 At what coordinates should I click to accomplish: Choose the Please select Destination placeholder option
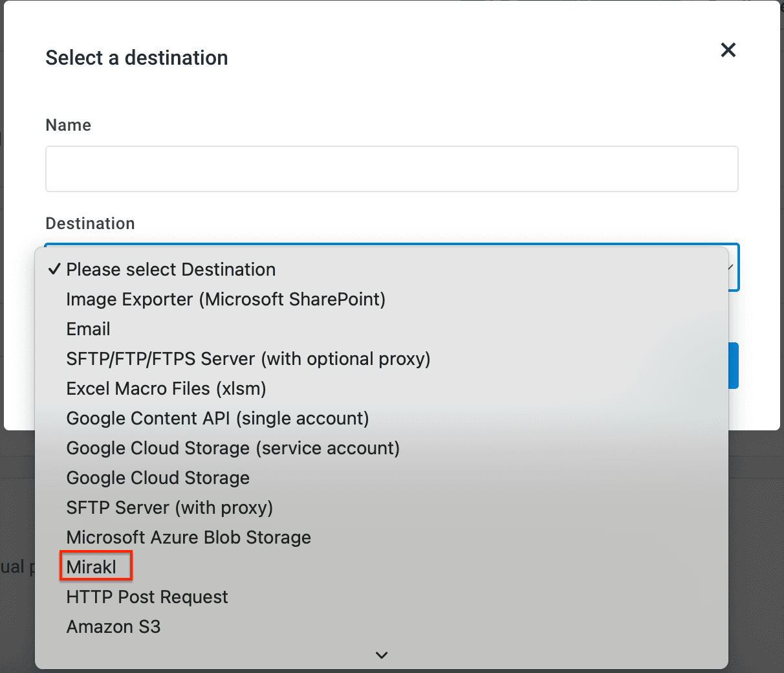[171, 269]
